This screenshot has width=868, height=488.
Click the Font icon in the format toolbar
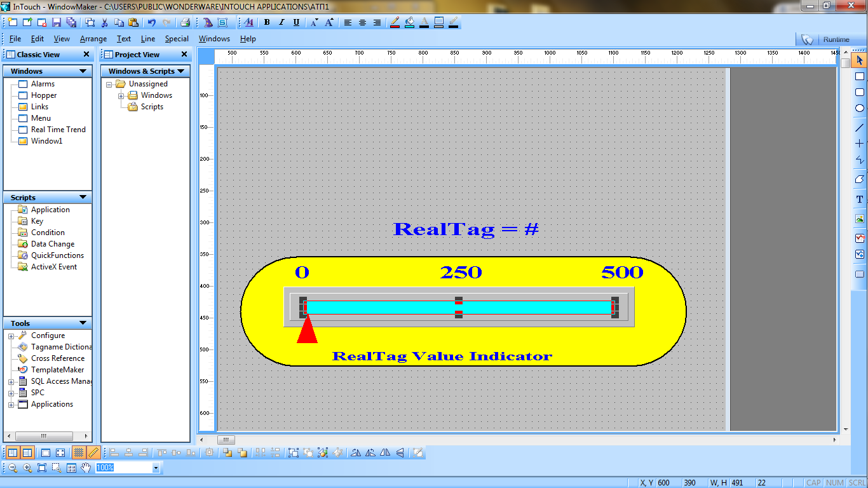coord(248,22)
